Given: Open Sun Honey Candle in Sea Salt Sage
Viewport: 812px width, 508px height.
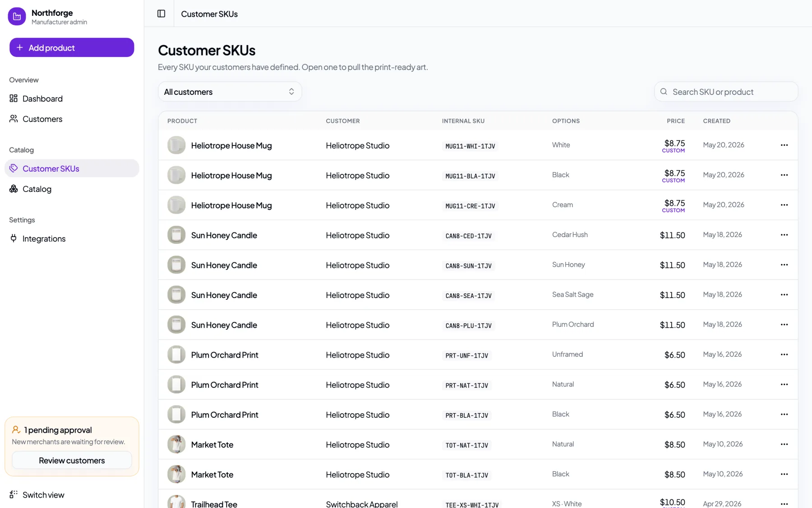Looking at the screenshot, I should click(x=224, y=295).
